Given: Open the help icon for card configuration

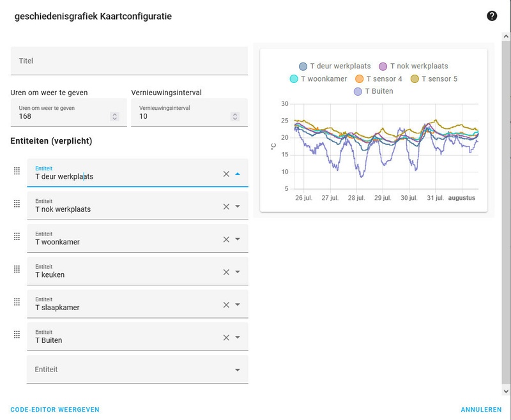Looking at the screenshot, I should pos(492,16).
